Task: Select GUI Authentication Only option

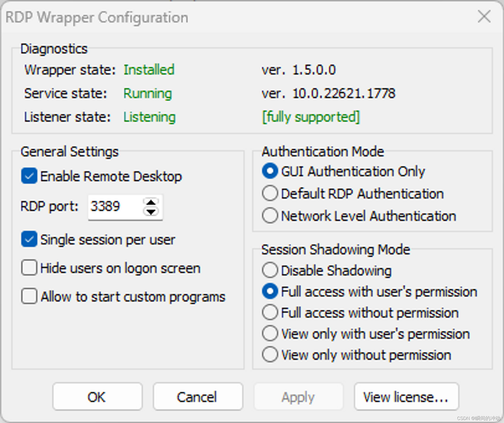Action: pos(270,171)
